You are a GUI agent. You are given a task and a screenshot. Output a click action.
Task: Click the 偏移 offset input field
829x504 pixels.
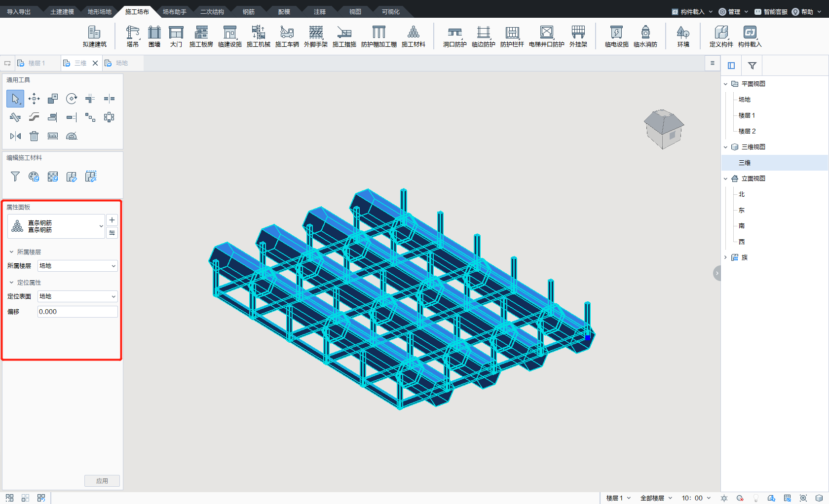click(77, 312)
